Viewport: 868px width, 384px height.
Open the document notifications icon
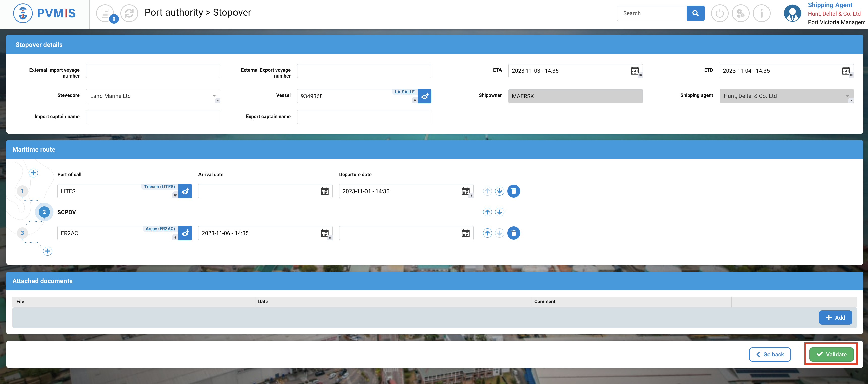105,13
